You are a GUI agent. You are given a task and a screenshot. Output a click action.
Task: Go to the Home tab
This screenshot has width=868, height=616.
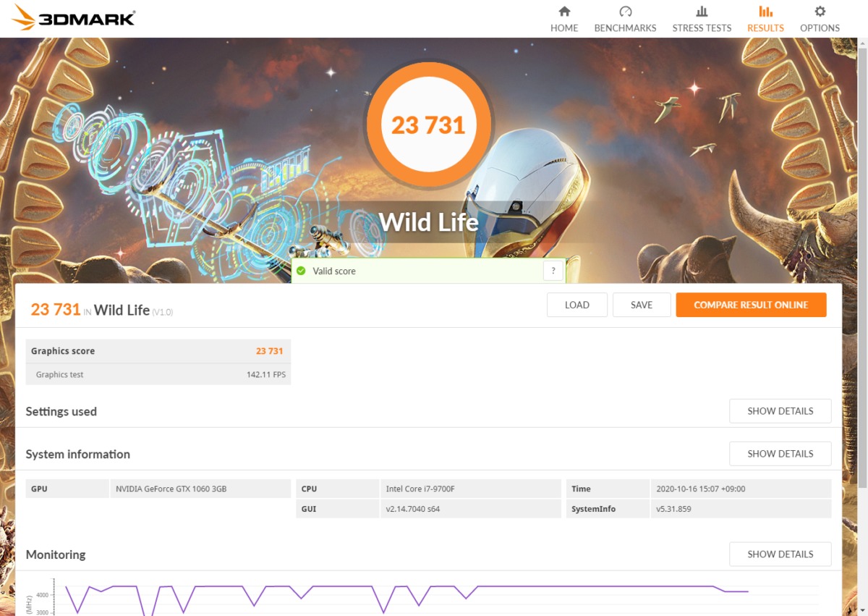[x=564, y=20]
